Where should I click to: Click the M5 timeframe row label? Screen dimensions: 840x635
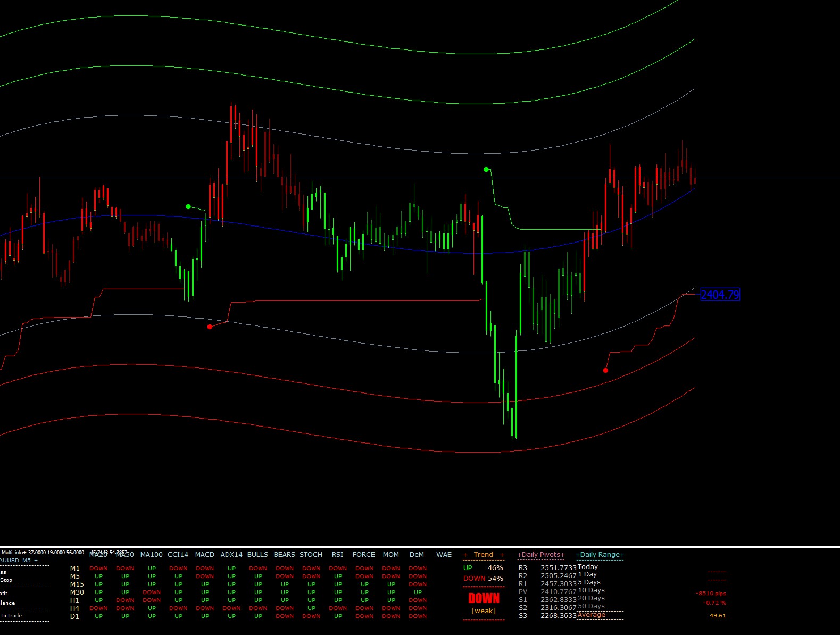[75, 576]
